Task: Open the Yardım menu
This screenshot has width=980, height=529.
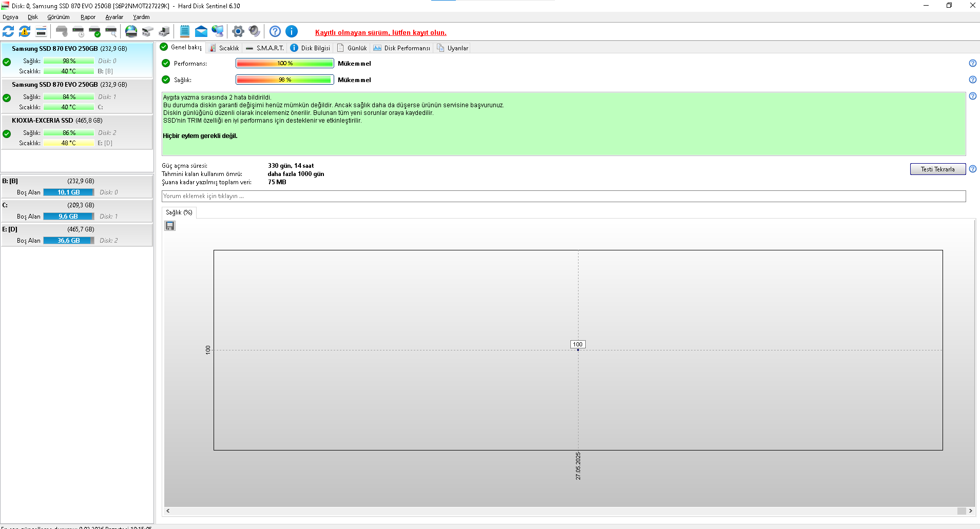Action: 141,17
